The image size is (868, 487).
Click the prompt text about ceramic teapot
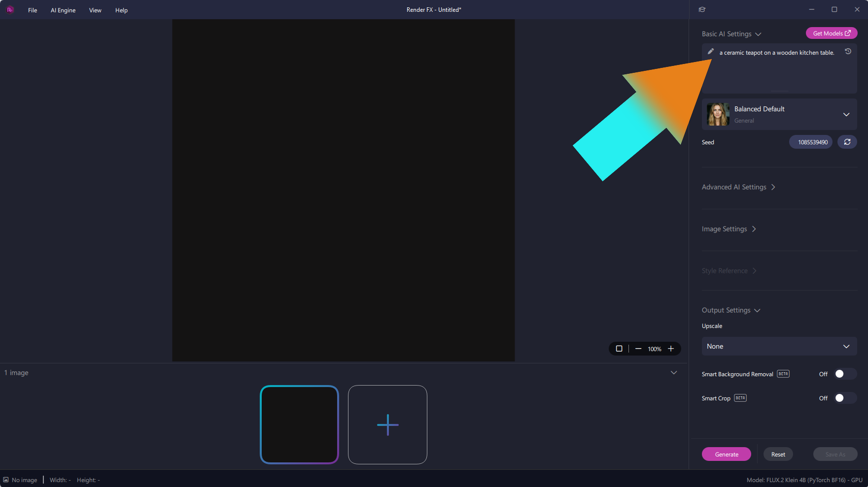point(777,53)
